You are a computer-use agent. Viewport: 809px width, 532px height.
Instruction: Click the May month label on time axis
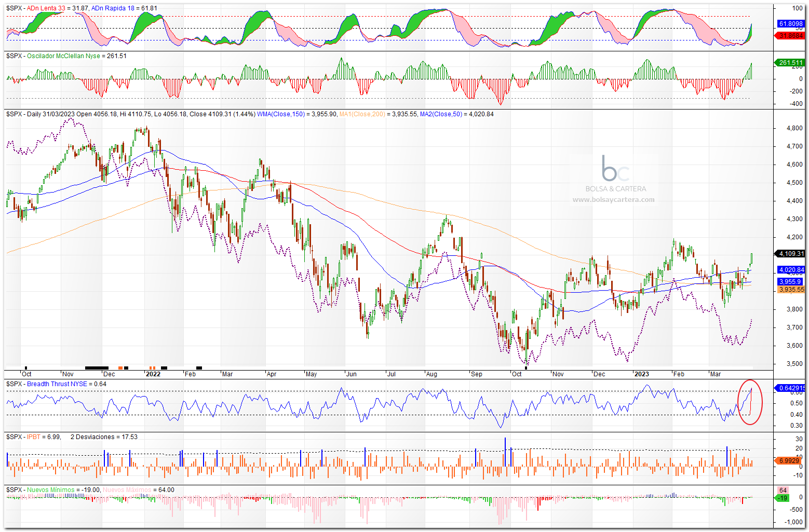click(311, 374)
